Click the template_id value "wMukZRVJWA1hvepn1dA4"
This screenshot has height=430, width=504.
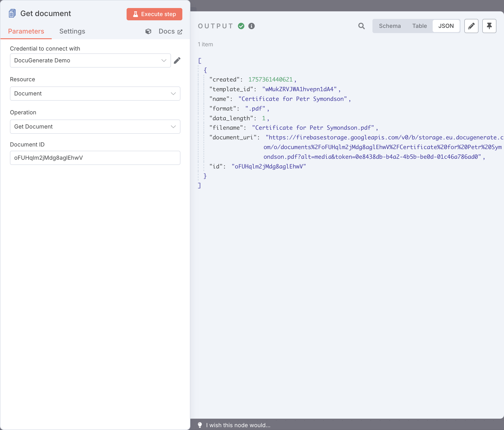299,89
